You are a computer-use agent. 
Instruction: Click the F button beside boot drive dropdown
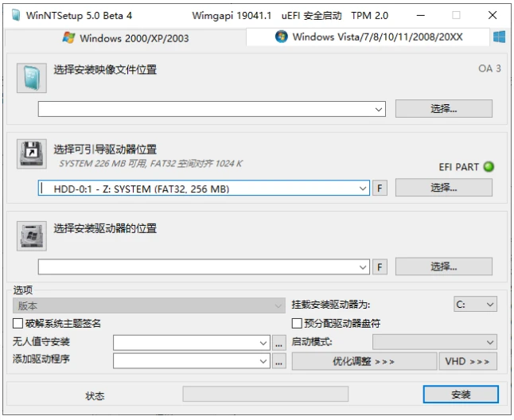380,188
